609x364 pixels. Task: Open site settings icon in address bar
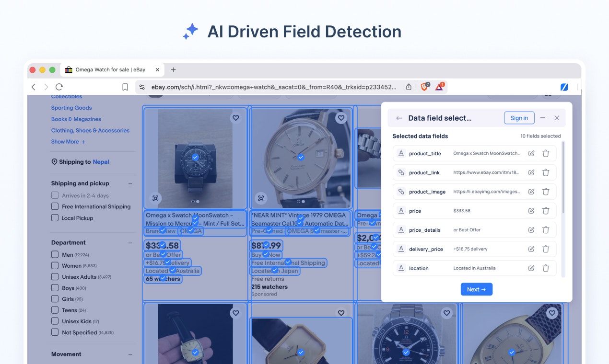click(x=142, y=87)
